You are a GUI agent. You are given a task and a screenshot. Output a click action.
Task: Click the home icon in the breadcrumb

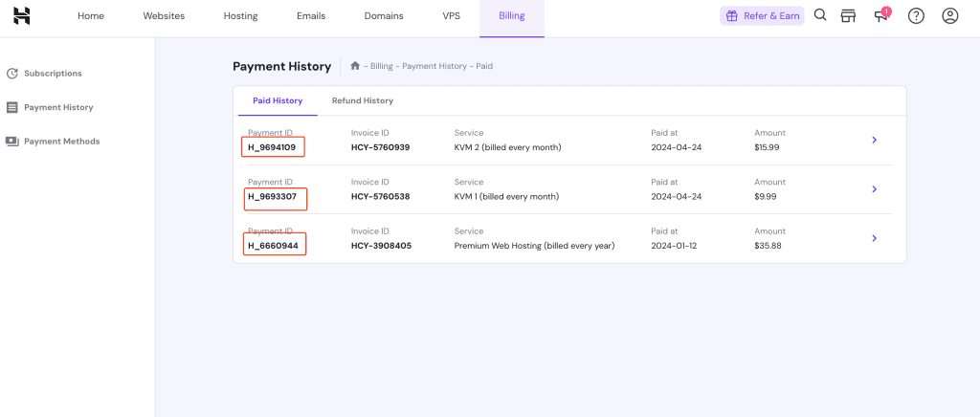[355, 66]
